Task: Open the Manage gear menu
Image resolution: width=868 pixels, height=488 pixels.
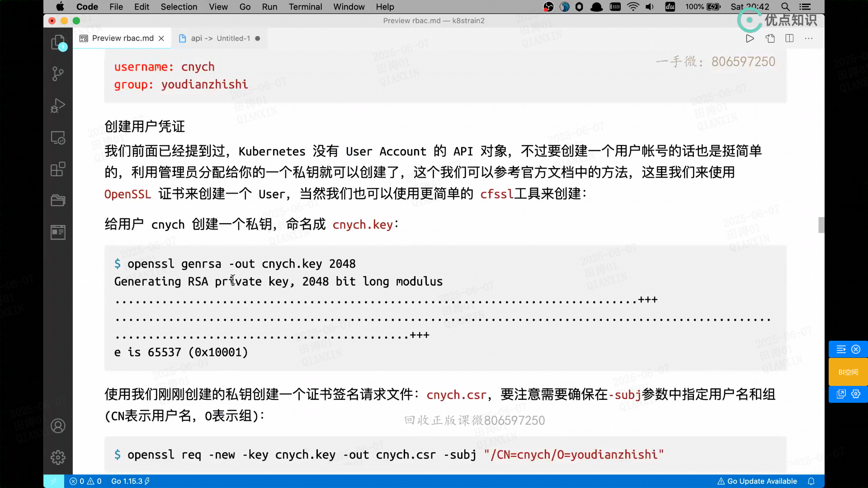Action: click(58, 457)
